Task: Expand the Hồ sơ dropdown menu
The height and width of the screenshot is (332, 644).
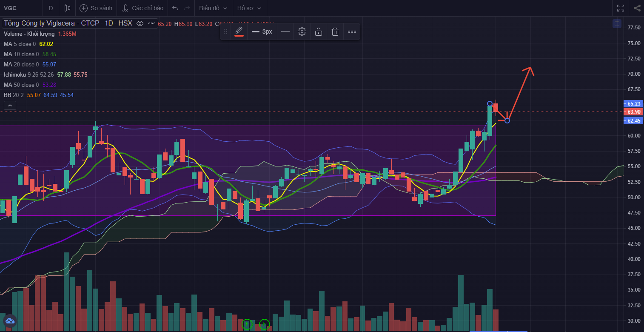Action: coord(249,8)
